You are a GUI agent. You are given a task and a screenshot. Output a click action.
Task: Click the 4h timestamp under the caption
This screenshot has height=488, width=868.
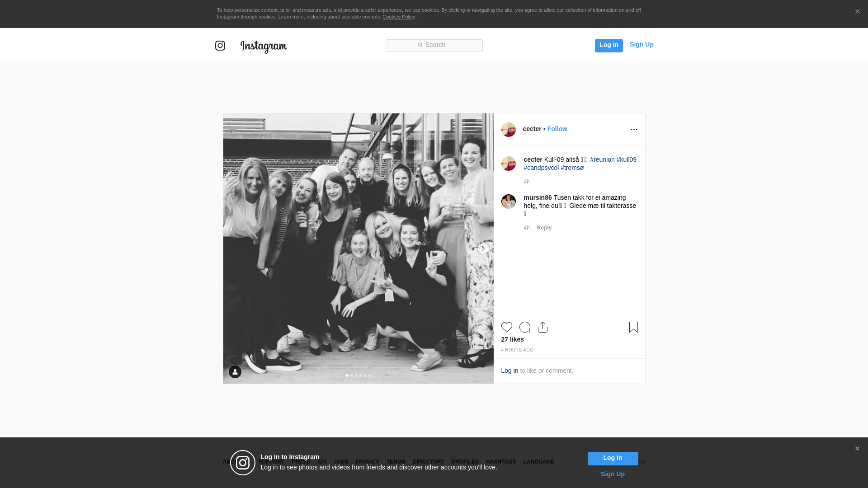(x=527, y=182)
